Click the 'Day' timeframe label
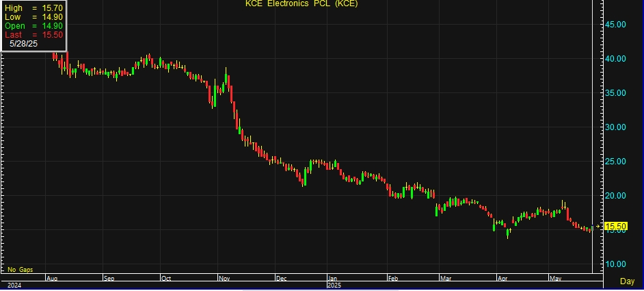This screenshot has width=644, height=291. [x=627, y=281]
